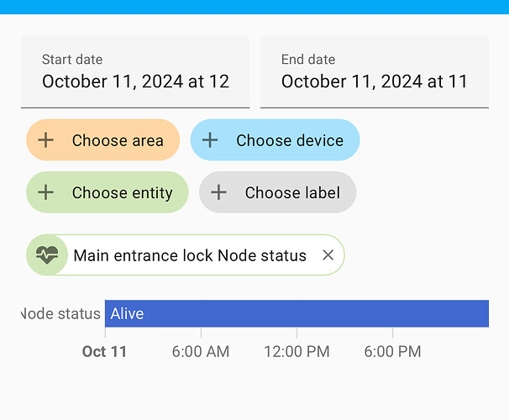Click the plus icon on Choose label
Viewport: 509px width, 420px height.
(218, 192)
